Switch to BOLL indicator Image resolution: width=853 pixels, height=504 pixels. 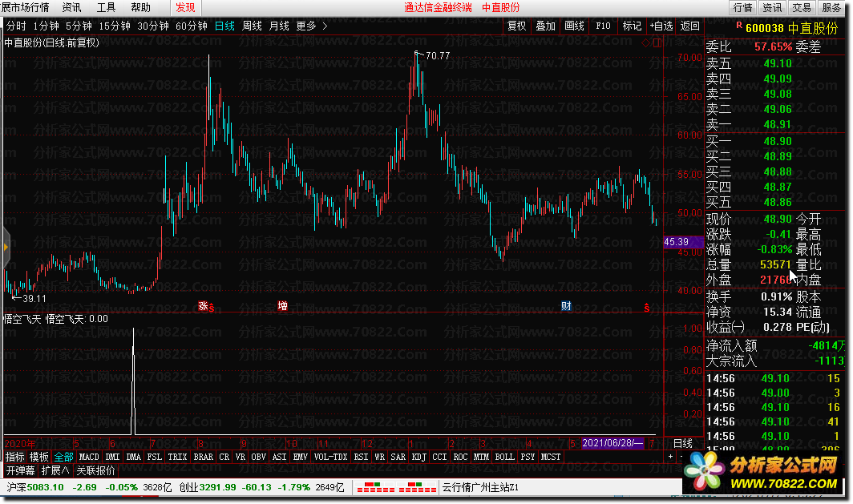tap(505, 457)
